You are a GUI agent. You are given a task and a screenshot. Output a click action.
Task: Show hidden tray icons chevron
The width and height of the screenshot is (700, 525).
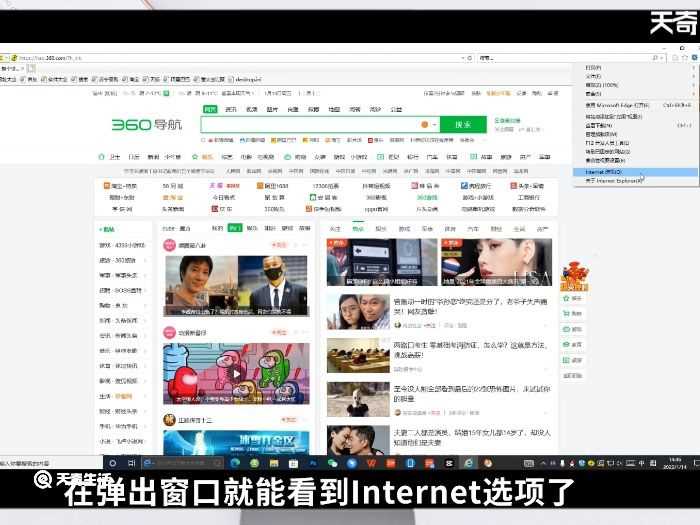coord(543,463)
